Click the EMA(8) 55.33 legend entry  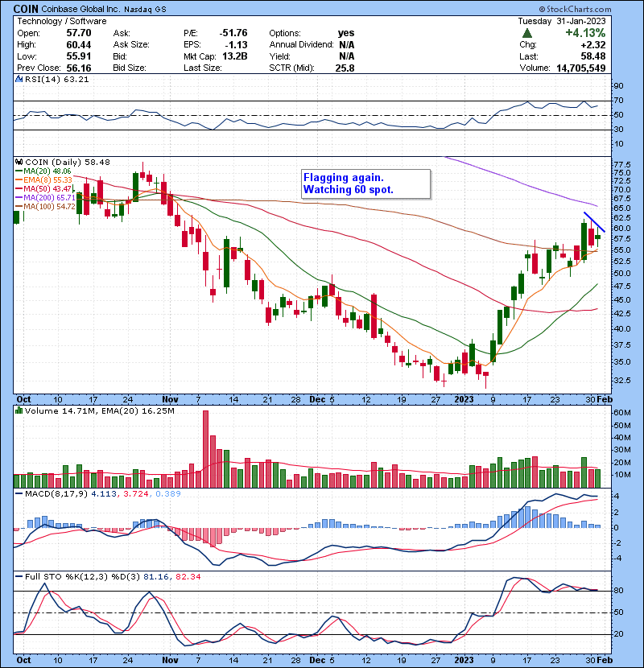[x=44, y=179]
